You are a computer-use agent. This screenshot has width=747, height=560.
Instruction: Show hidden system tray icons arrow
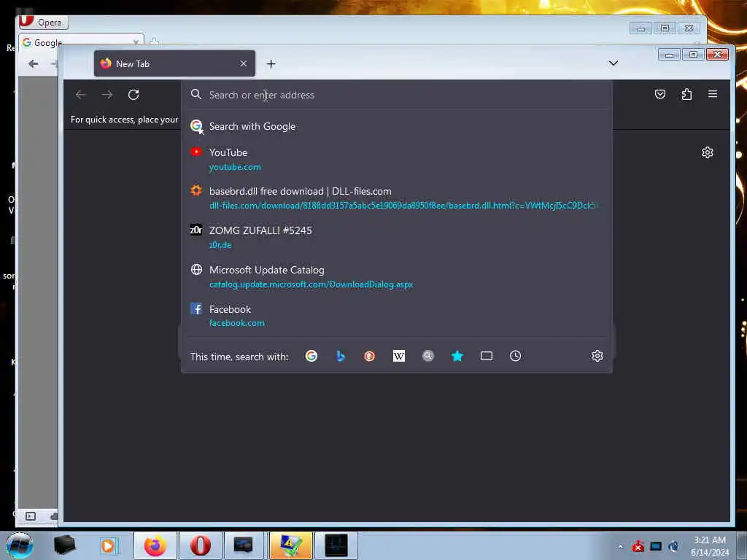[620, 546]
